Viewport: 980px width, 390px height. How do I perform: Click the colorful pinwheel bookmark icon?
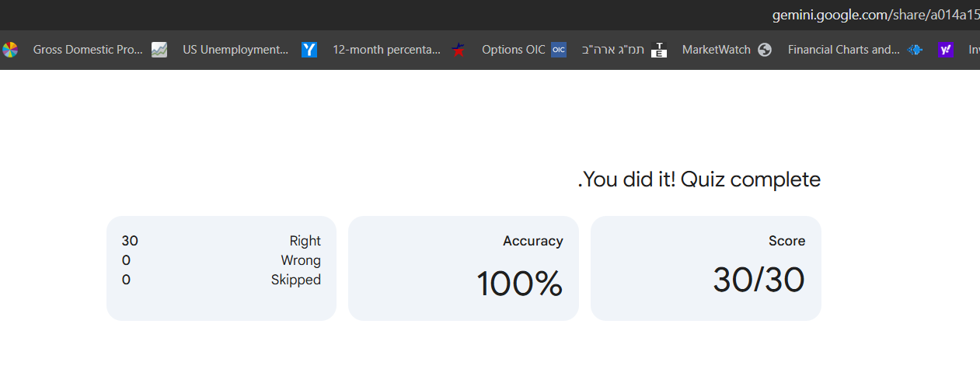[x=10, y=50]
